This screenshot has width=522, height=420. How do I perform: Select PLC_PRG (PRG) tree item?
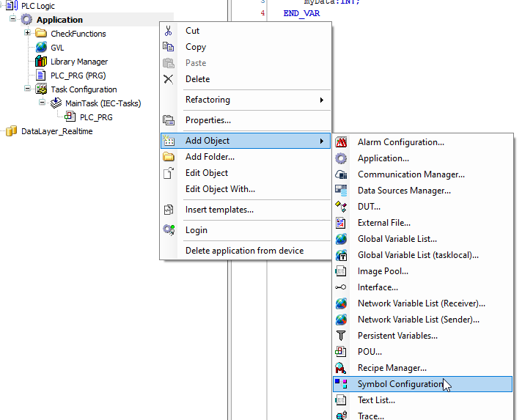pyautogui.click(x=78, y=75)
